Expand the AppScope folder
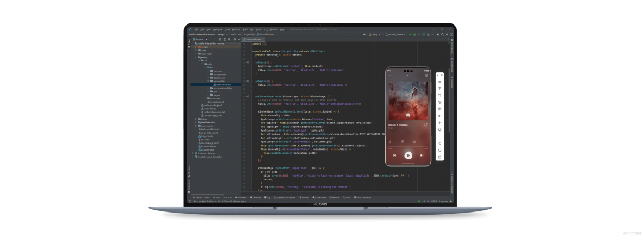Image resolution: width=644 pixels, height=237 pixels. click(x=196, y=54)
